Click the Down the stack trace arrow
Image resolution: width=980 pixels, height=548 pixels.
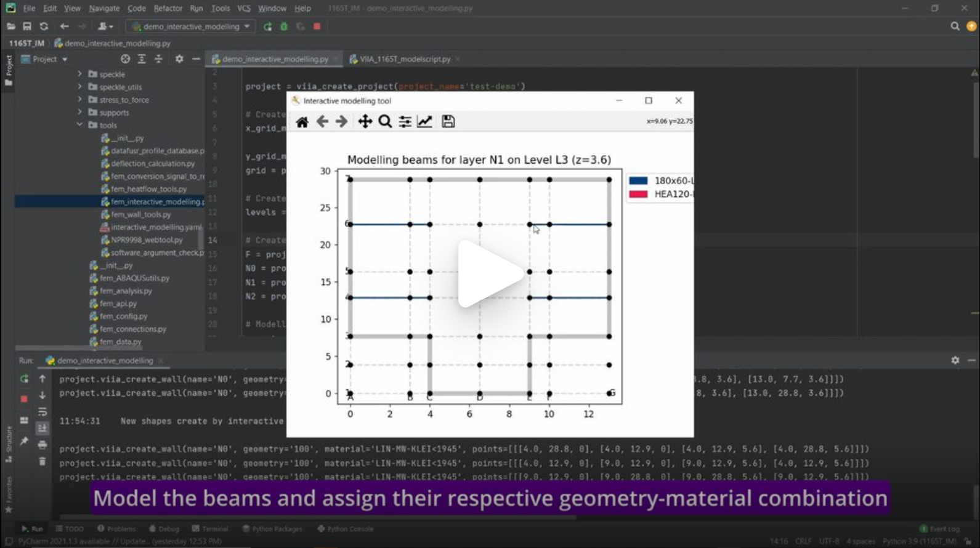pos(43,395)
